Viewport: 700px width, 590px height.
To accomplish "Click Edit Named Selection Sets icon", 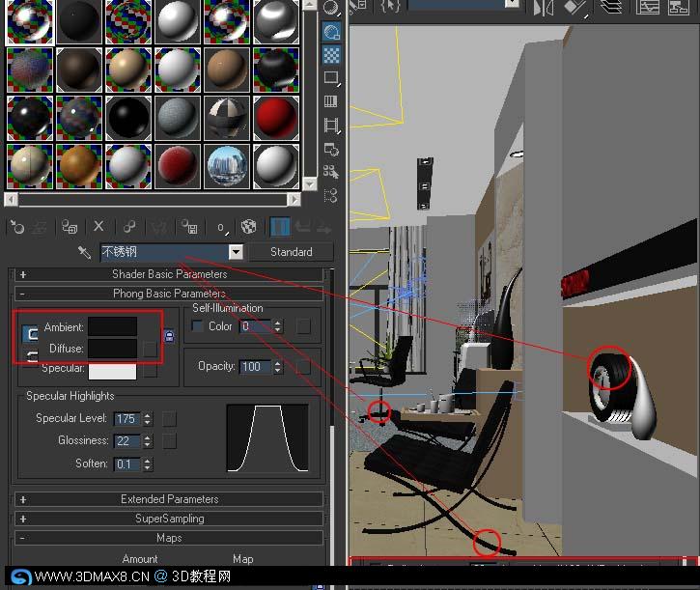I will 390,6.
